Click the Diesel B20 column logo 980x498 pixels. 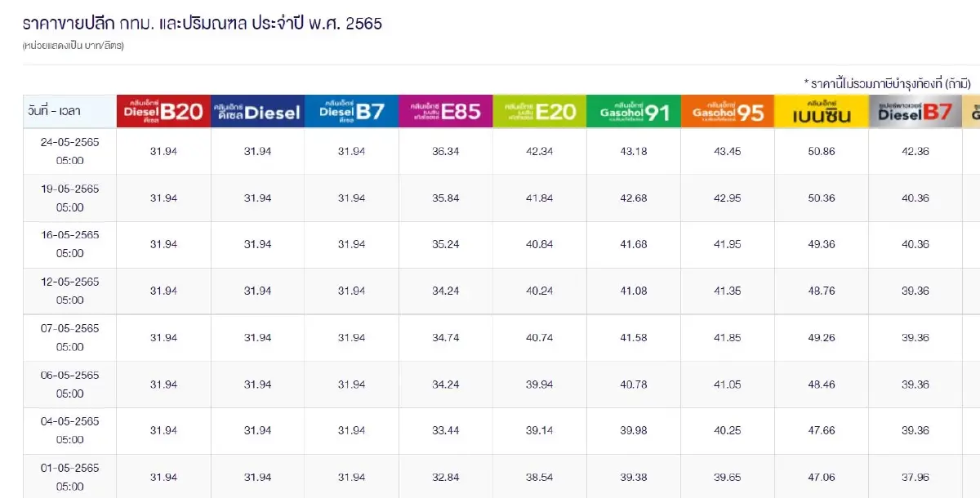tap(163, 111)
